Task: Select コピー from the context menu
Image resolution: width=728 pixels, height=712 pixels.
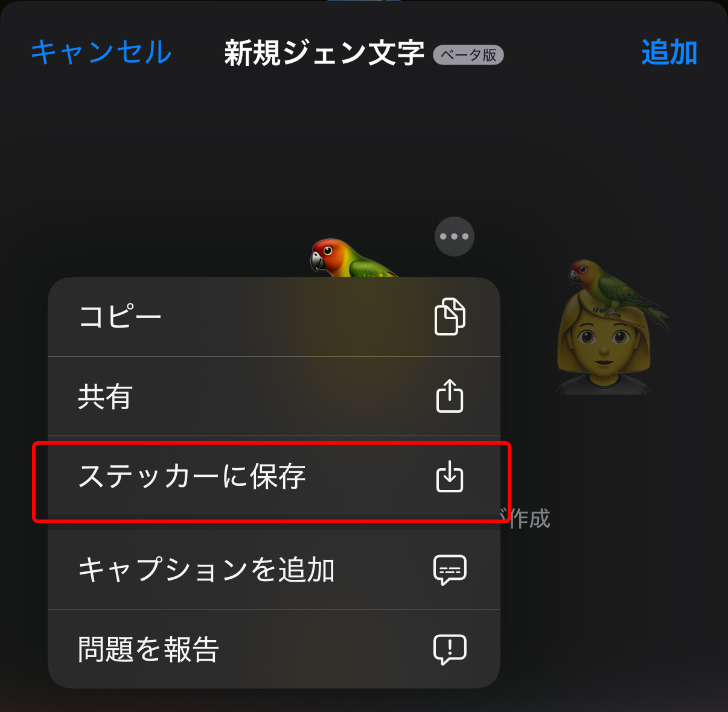Action: (274, 317)
